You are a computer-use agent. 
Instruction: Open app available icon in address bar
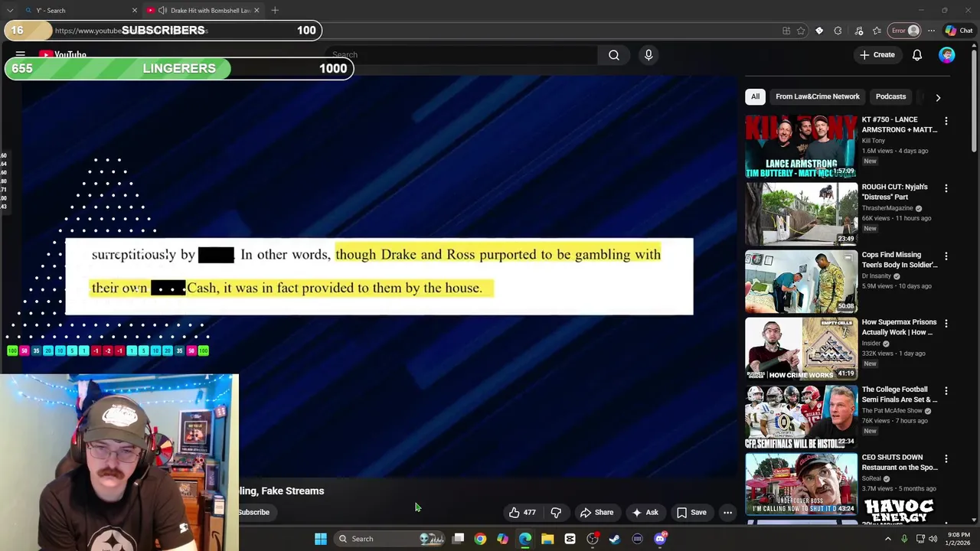click(x=786, y=31)
